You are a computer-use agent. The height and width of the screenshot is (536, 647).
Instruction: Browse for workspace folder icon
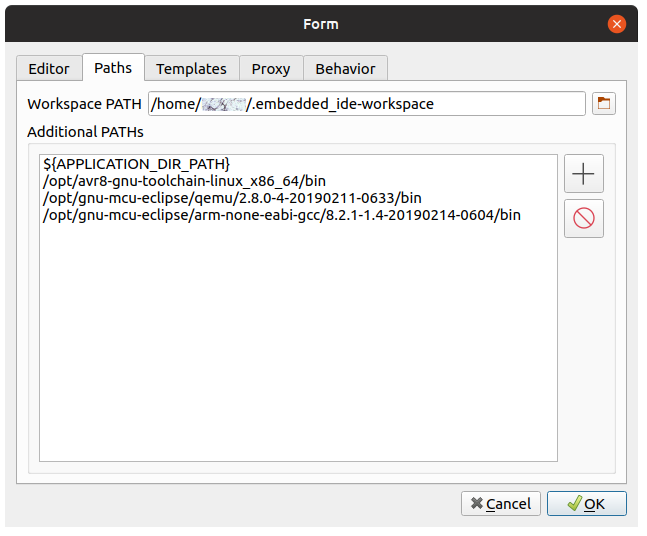604,103
